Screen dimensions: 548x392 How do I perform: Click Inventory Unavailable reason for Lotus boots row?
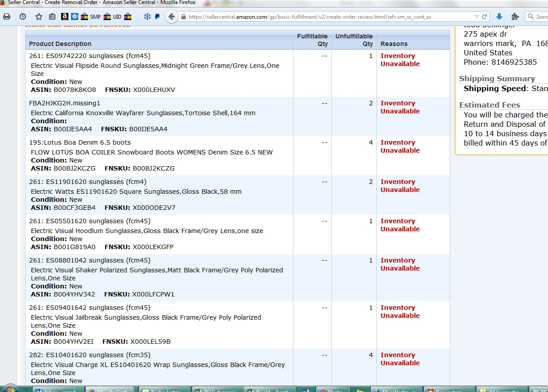point(400,146)
